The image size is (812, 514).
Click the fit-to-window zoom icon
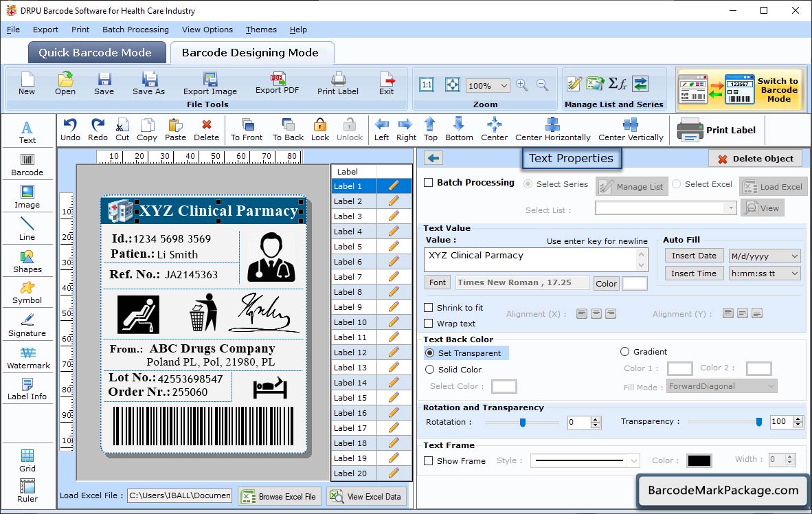point(453,85)
